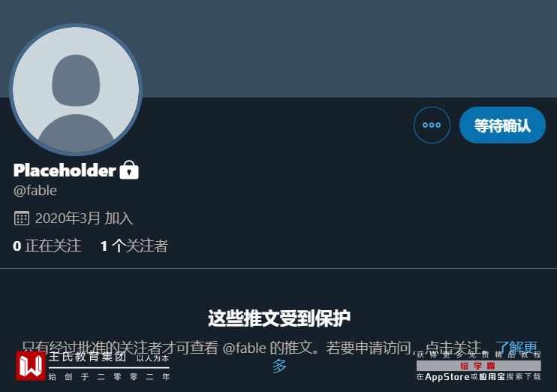
Task: Click the @fable handle under the name
Action: [35, 191]
